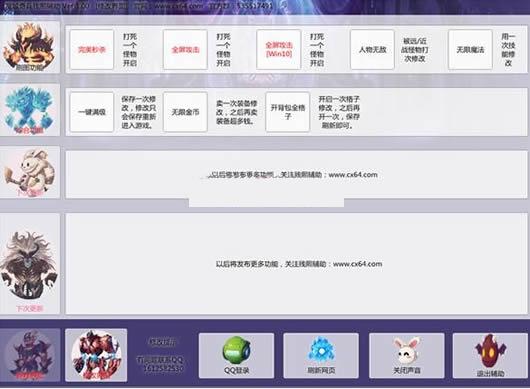Screen dimensions: 530x389
Task: Click the 用一次技能修改 hint beside 无限魔法
Action: 508,50
